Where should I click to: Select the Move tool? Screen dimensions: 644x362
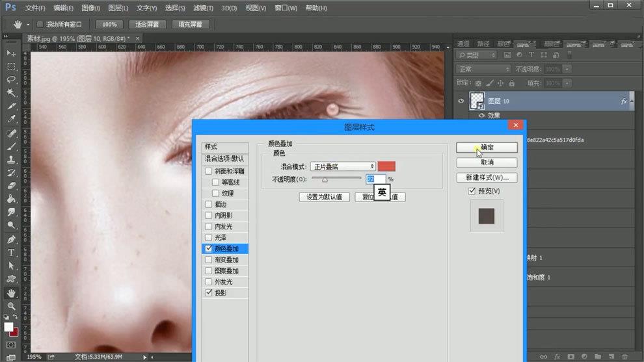11,53
